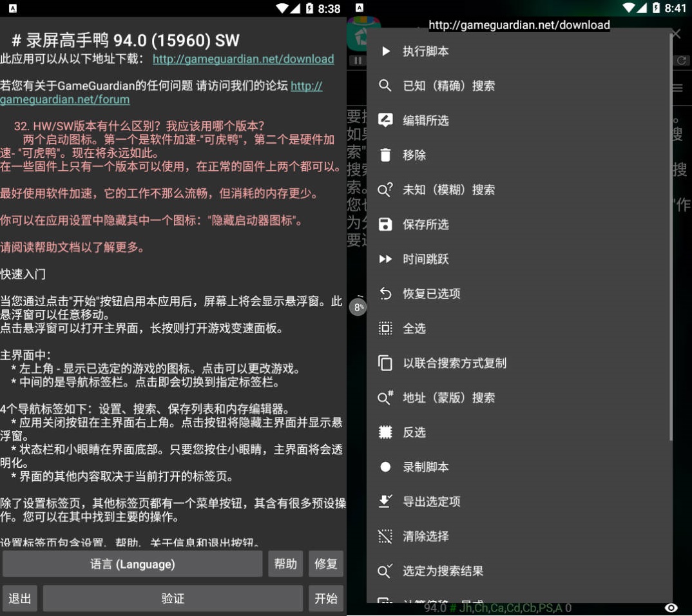
Task: Click the trash icon next to 移除
Action: point(385,155)
